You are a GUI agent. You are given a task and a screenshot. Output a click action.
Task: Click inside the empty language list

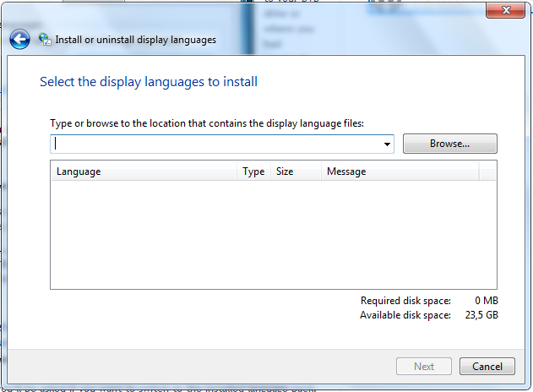pyautogui.click(x=274, y=235)
